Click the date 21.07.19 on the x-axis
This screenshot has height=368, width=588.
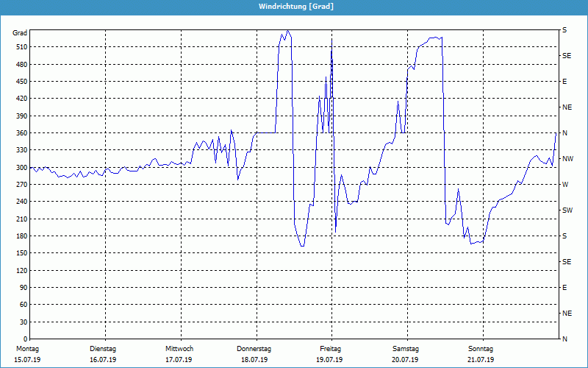coord(481,360)
